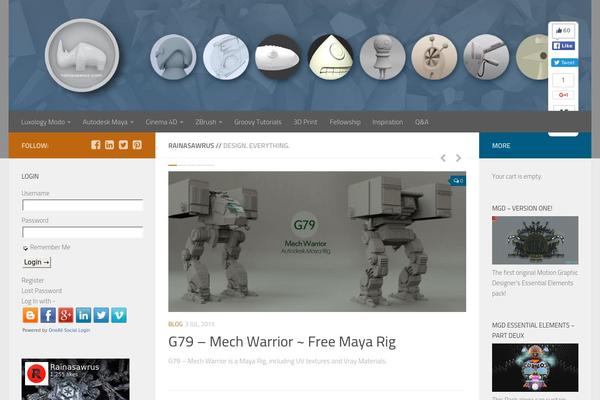Log in with Twitter icon

[101, 315]
